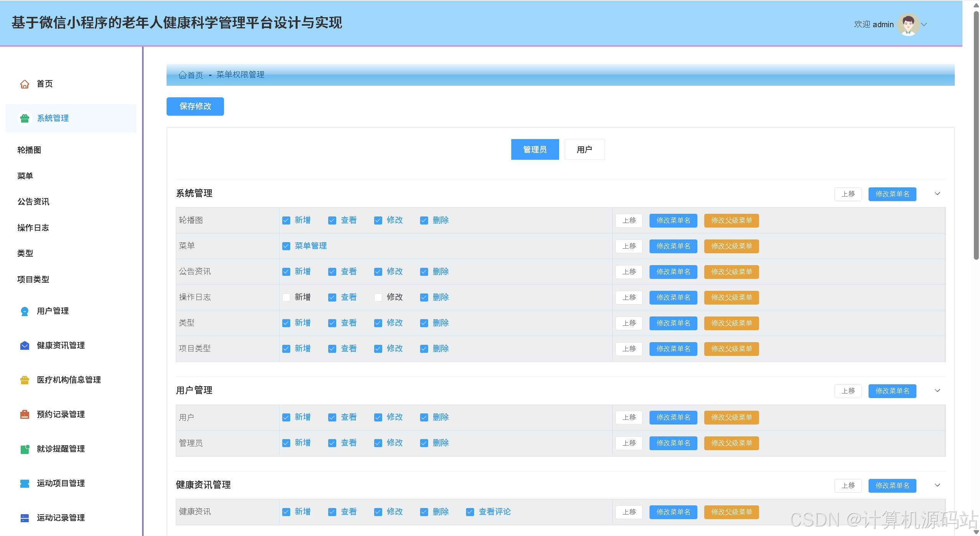Uncheck 查看评论 for 健康资讯 row

pyautogui.click(x=470, y=512)
